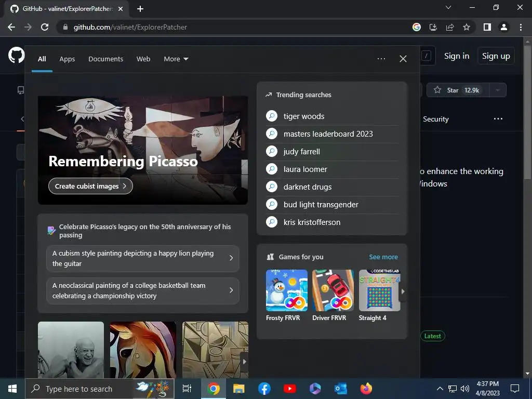The image size is (532, 399).
Task: Switch to the Web search tab
Action: [x=143, y=59]
